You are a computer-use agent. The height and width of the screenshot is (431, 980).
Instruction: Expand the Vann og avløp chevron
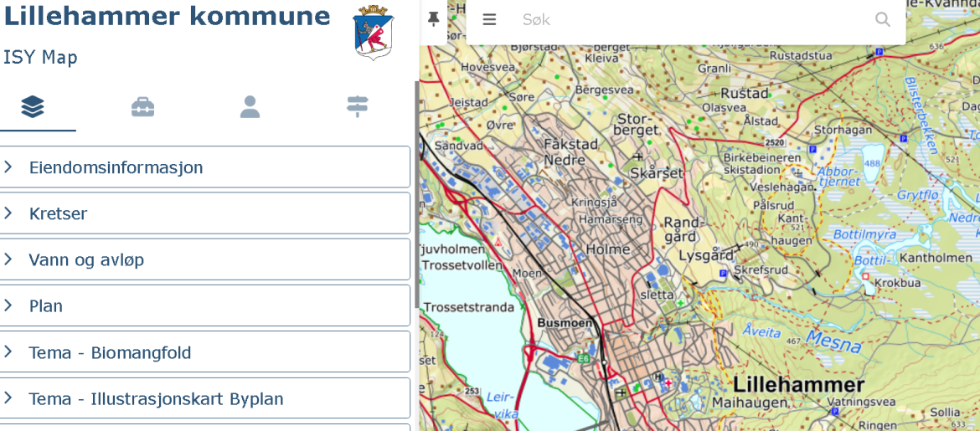tap(8, 259)
